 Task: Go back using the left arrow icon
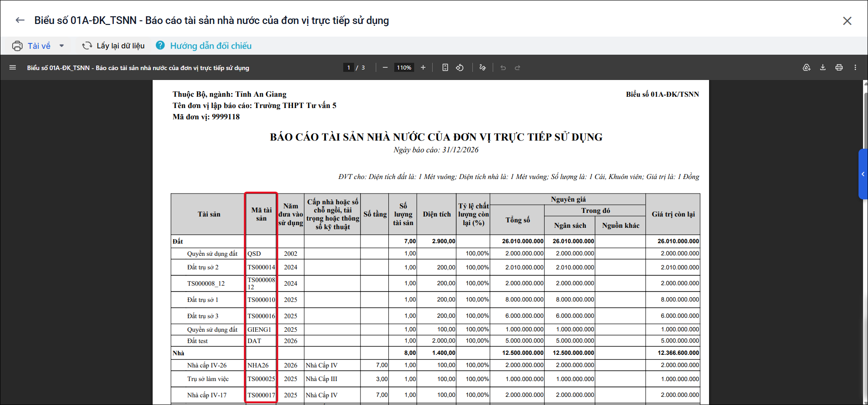click(20, 20)
